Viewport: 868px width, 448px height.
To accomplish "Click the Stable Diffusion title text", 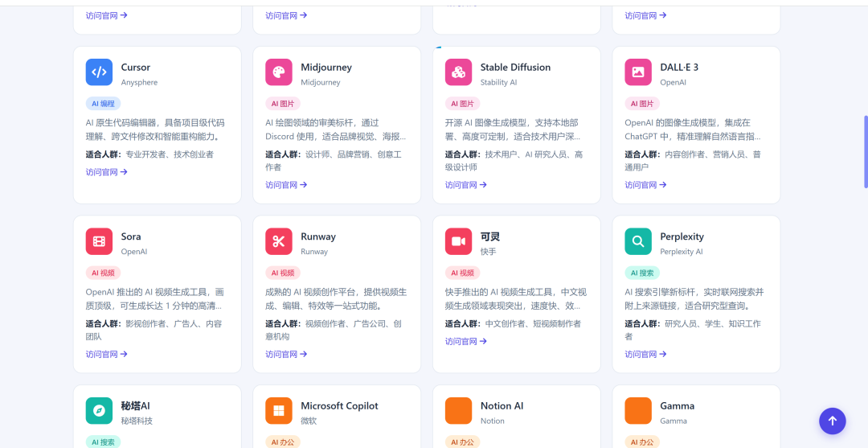I will tap(515, 67).
